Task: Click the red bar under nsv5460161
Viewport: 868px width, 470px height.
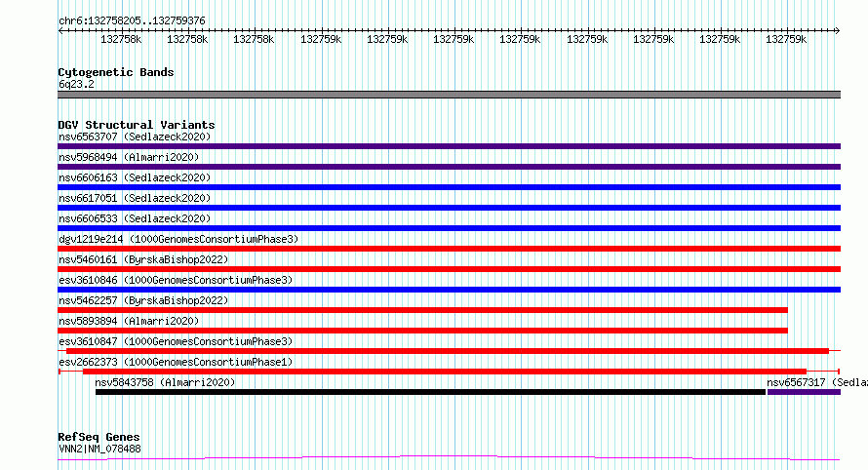Action: click(449, 269)
